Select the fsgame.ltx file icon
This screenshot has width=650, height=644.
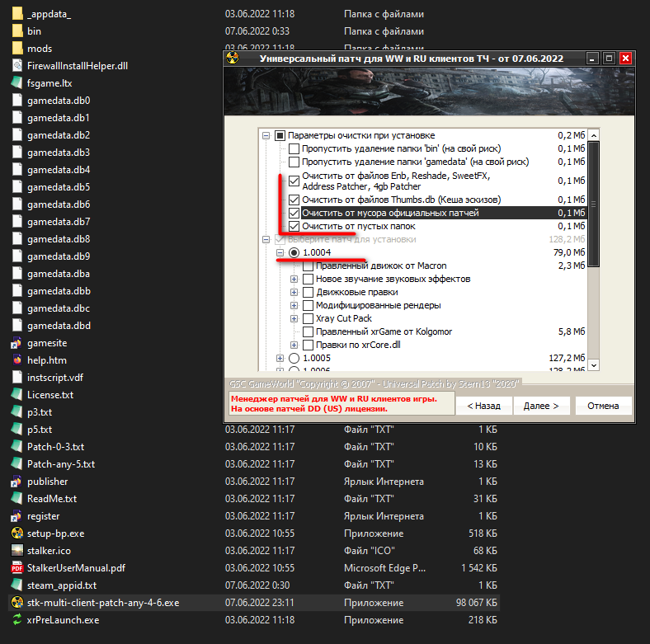(x=17, y=83)
